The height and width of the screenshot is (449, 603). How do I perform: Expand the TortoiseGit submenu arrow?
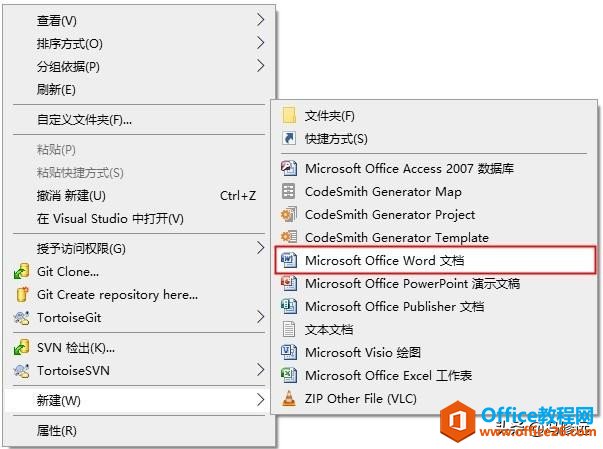[x=261, y=317]
